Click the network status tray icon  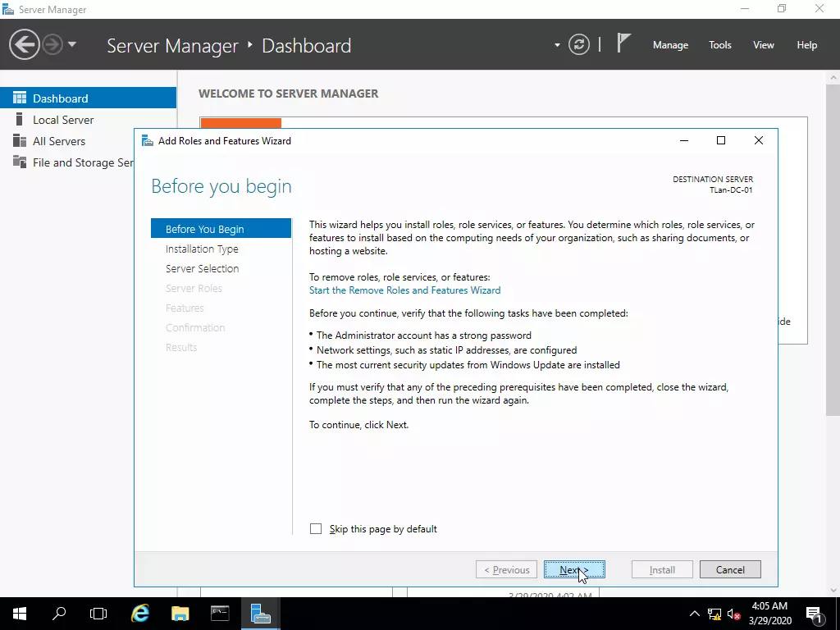click(714, 614)
